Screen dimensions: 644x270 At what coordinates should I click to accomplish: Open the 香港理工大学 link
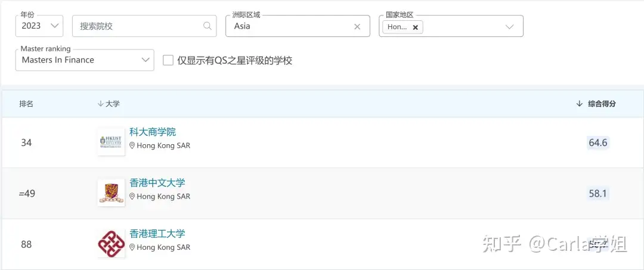click(157, 234)
